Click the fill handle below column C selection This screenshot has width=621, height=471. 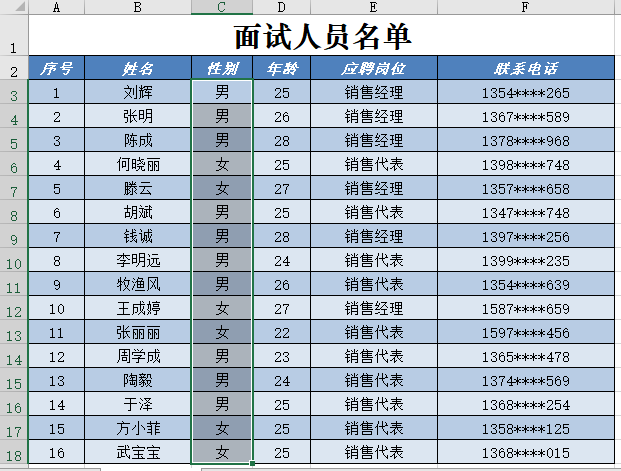[253, 464]
